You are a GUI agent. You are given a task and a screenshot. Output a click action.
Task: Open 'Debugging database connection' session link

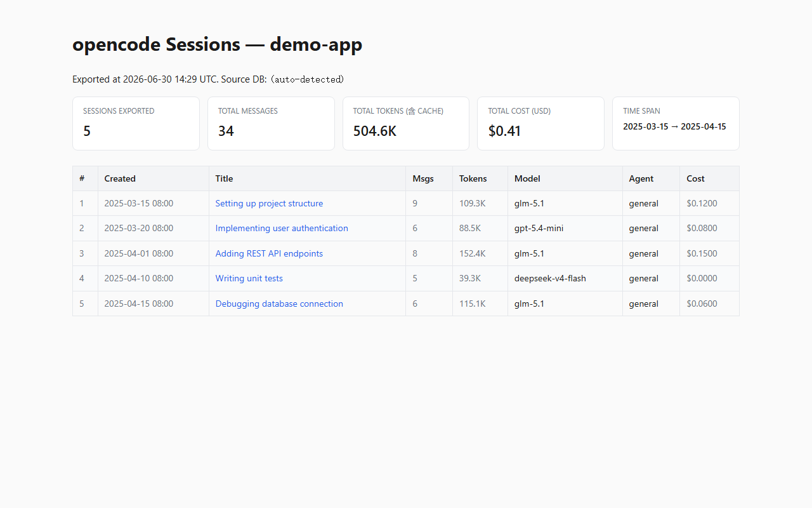[x=279, y=304]
